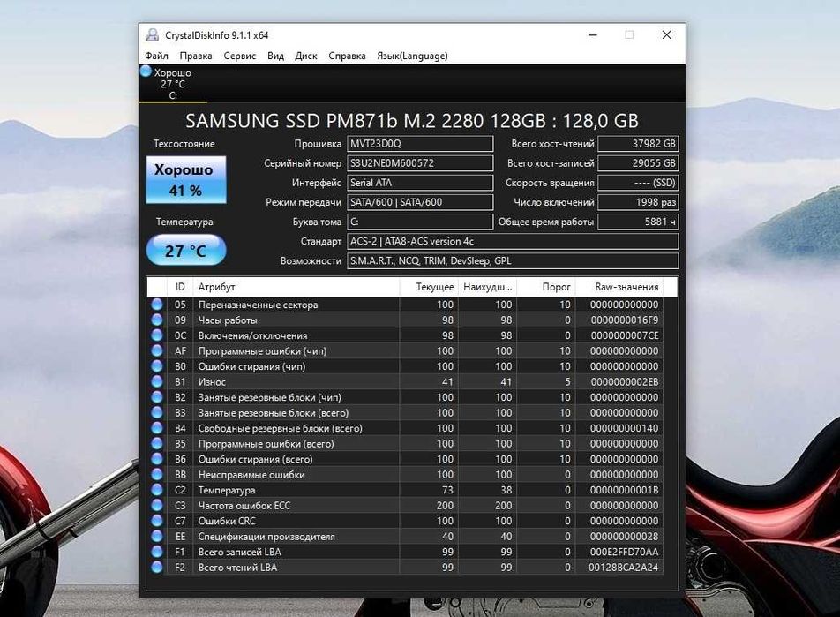Click status orb for Переназначенные сектора row
This screenshot has height=617, width=840.
[x=157, y=304]
